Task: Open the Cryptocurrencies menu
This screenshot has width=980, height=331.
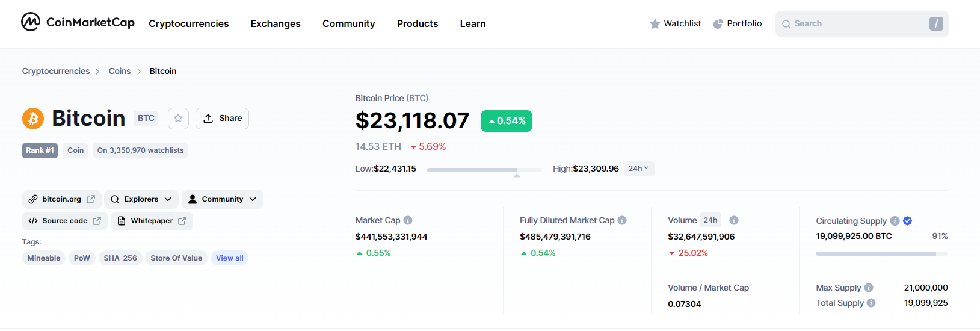Action: 189,23
